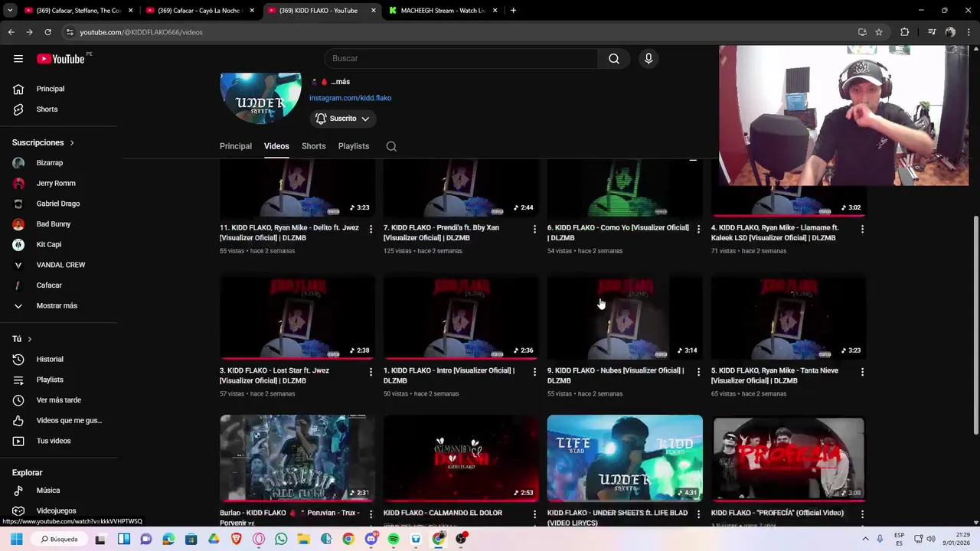Switch to Shorts channel tab
Image resolution: width=980 pixels, height=551 pixels.
pos(313,146)
